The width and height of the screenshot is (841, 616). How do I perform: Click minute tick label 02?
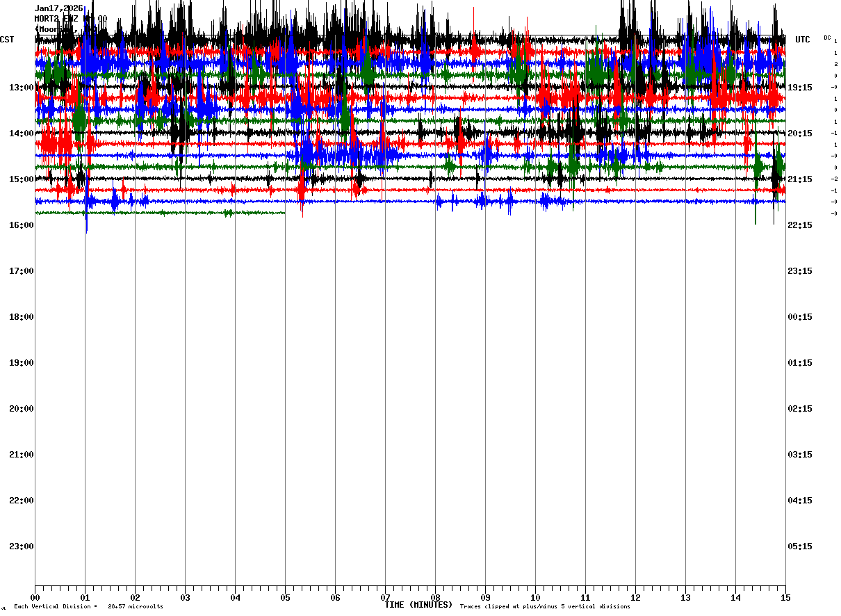pos(135,597)
